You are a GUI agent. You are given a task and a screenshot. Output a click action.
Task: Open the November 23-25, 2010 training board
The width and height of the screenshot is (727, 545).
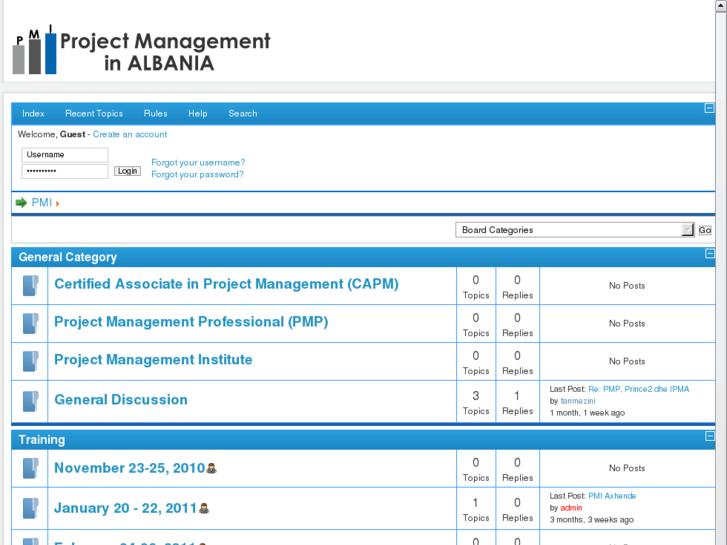tap(129, 468)
